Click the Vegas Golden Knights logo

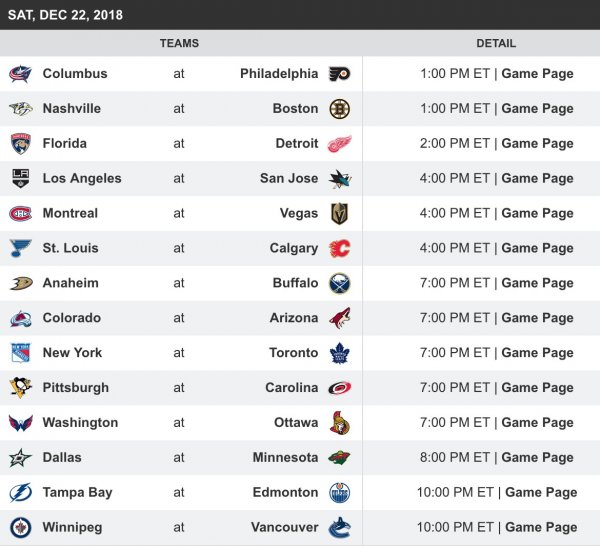[340, 213]
